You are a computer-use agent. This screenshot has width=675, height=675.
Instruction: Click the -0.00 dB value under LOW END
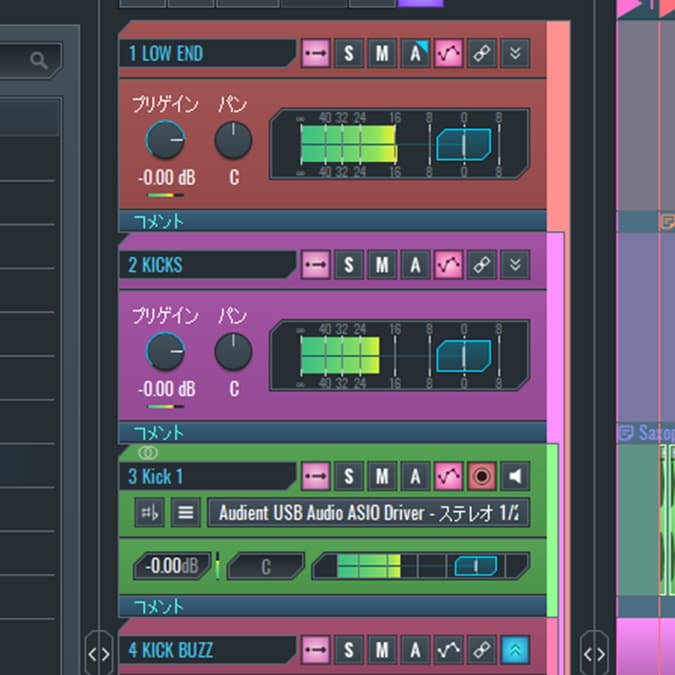[x=167, y=177]
